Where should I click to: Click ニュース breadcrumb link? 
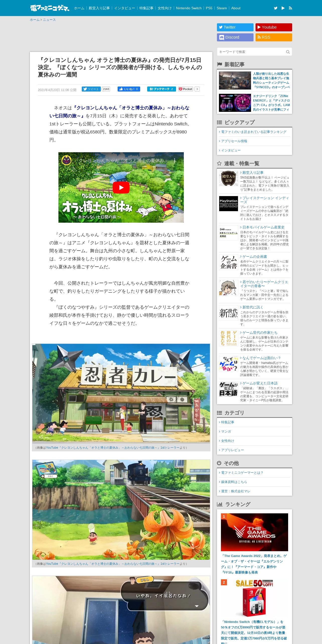coord(49,20)
